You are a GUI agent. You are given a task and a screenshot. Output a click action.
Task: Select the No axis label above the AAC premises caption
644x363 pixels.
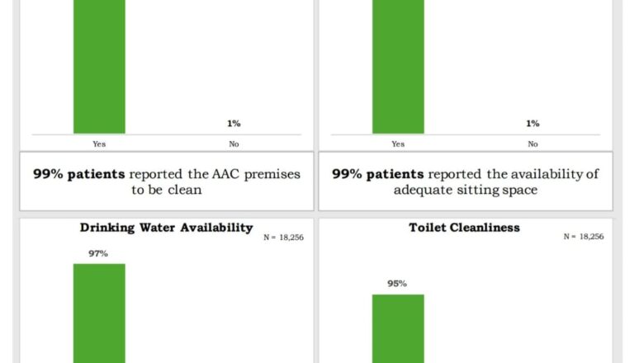[x=234, y=144]
